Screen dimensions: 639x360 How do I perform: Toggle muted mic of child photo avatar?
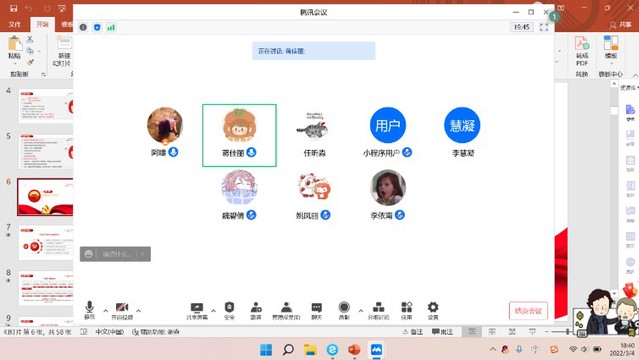point(400,215)
